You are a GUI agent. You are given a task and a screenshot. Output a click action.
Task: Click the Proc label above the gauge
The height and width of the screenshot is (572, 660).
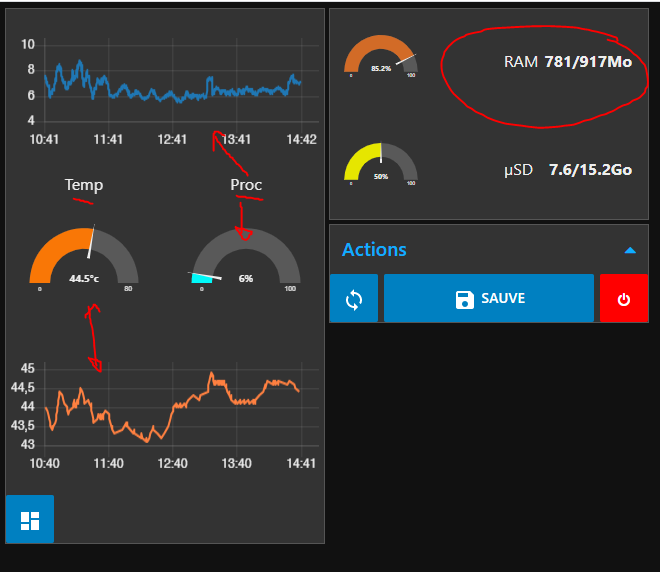click(246, 185)
